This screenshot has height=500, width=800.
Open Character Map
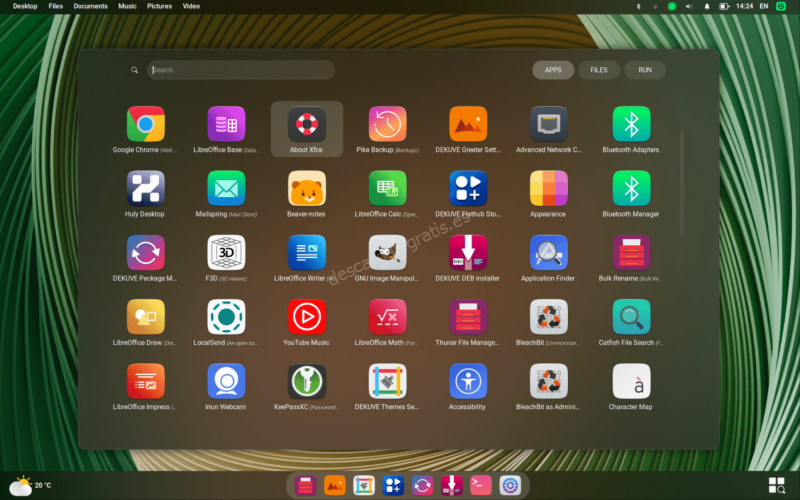(631, 381)
